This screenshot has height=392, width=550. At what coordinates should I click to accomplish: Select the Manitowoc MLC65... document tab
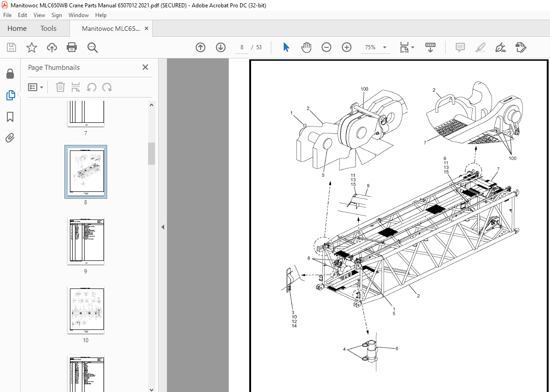[x=110, y=29]
